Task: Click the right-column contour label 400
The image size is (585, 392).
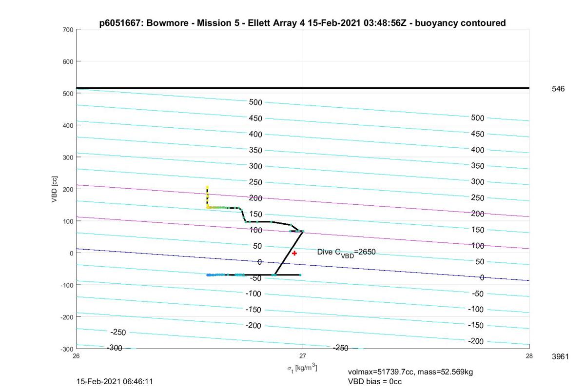Action: [x=478, y=150]
